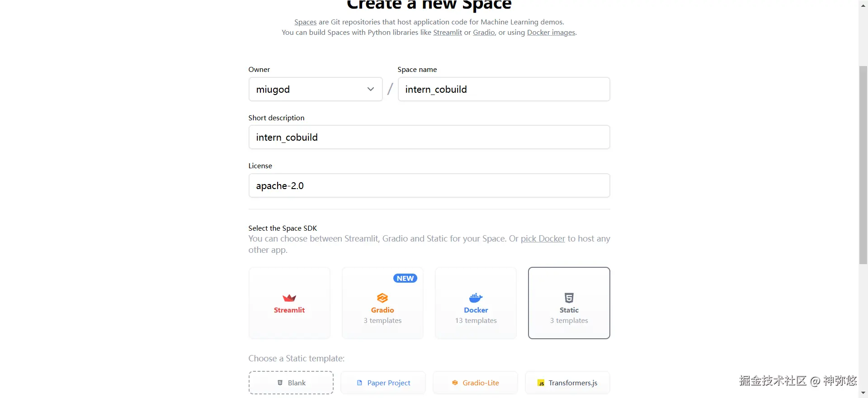This screenshot has height=398, width=868.
Task: Pick the Docker whale icon
Action: tap(476, 298)
